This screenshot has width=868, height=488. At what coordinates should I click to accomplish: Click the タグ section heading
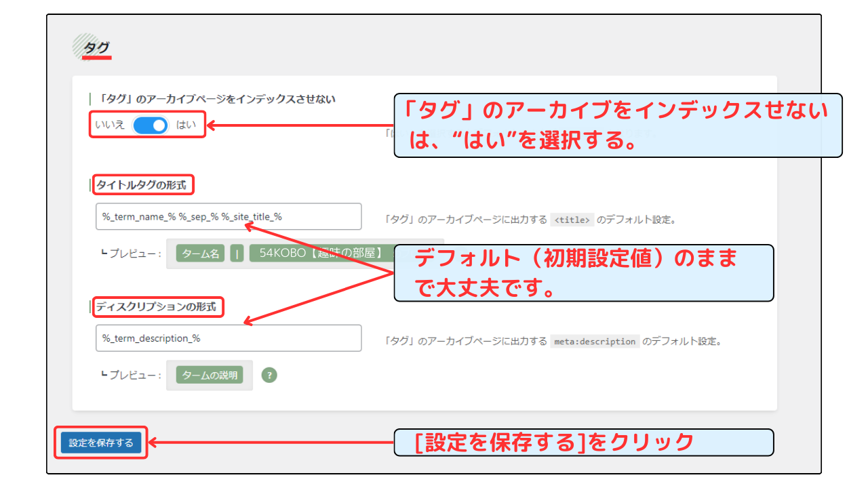(96, 47)
